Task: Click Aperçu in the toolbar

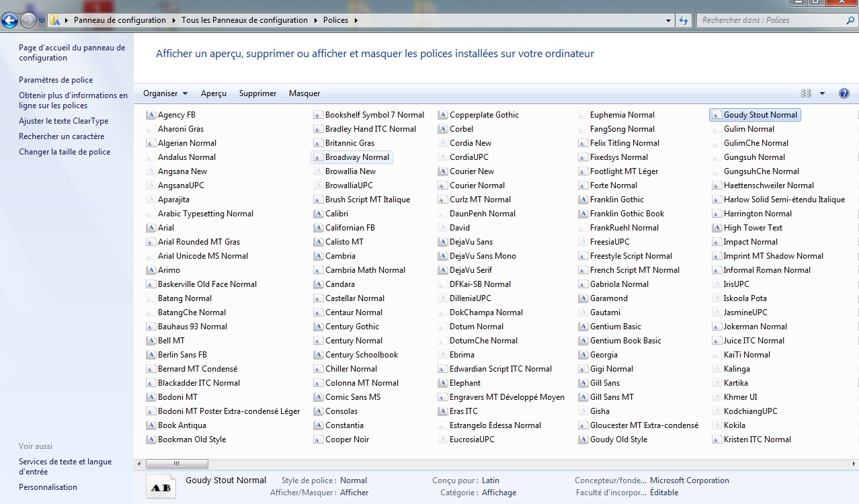Action: tap(213, 93)
